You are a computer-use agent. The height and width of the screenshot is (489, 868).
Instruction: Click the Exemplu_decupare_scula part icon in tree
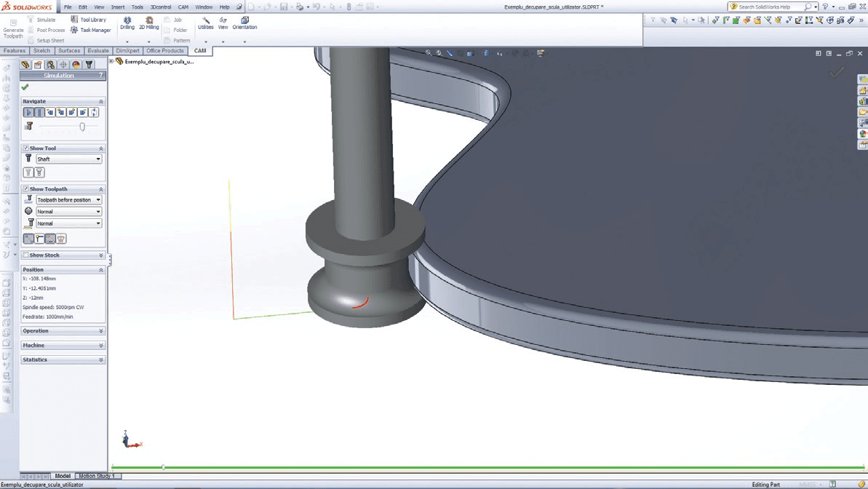pos(119,61)
